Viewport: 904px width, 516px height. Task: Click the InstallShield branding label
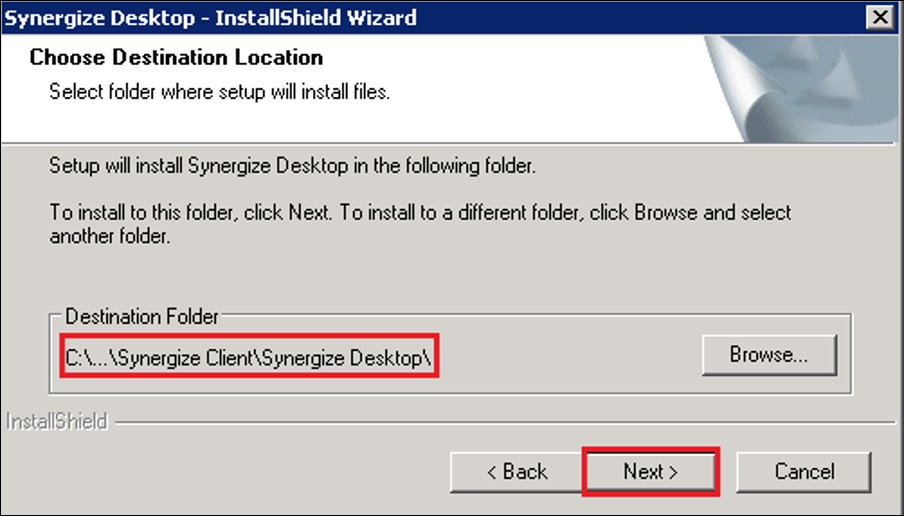[56, 421]
